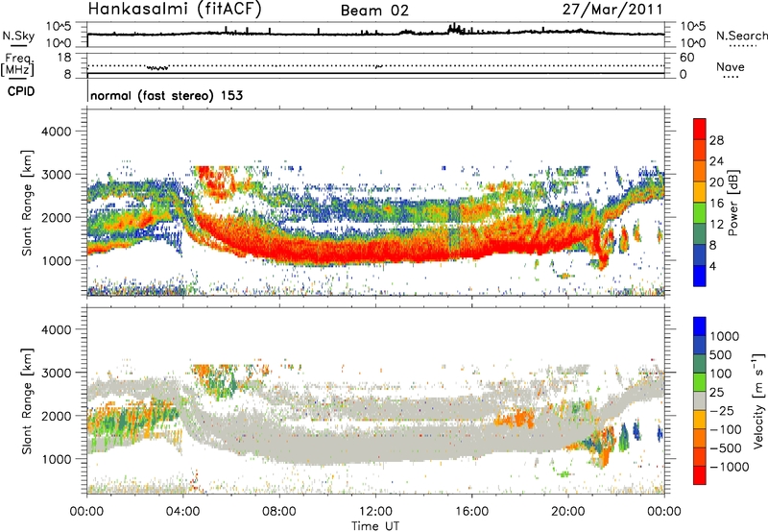Click the '1000' tick on velocity colorbar
768x532 pixels.
725,336
